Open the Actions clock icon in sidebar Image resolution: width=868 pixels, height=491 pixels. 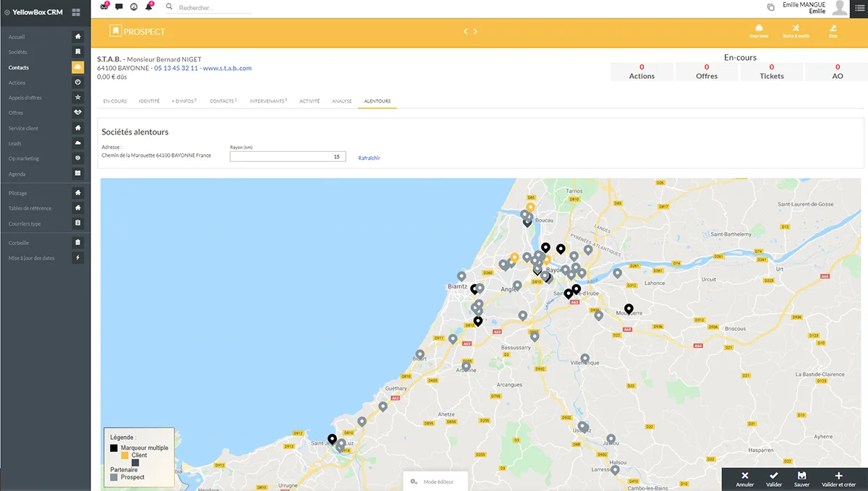click(x=78, y=82)
